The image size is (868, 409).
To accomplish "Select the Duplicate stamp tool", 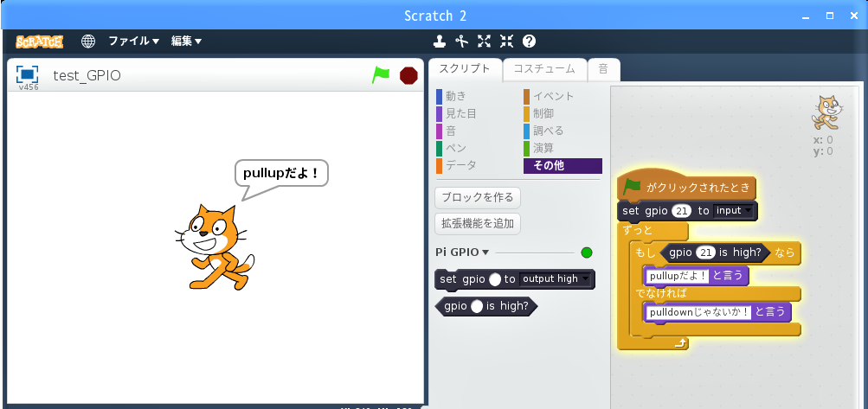I will point(439,41).
